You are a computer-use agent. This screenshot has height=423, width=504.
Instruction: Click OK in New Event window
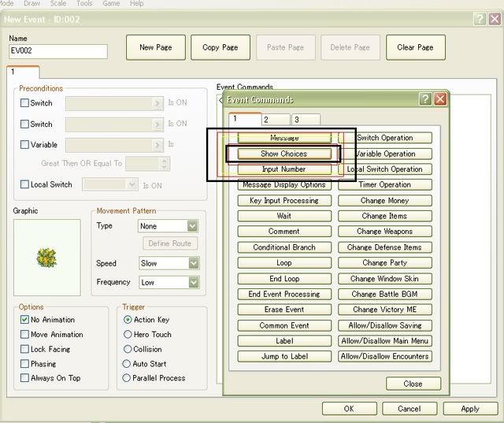[349, 409]
